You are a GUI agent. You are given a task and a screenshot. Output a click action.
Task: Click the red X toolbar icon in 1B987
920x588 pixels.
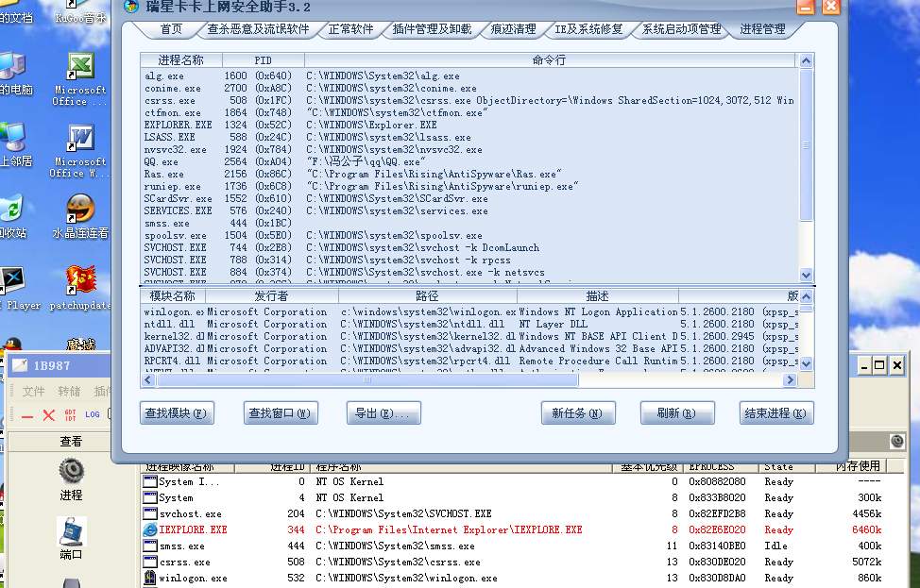(49, 415)
